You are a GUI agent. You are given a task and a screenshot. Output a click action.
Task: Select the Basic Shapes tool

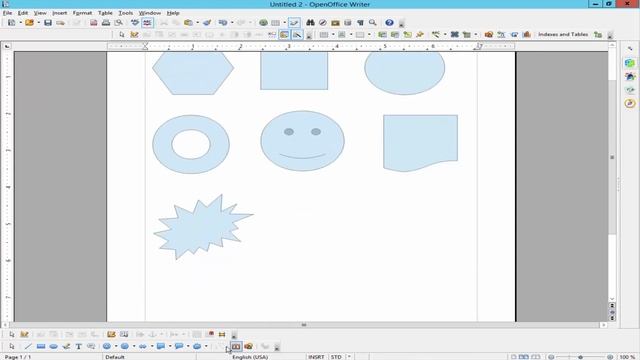coord(107,347)
